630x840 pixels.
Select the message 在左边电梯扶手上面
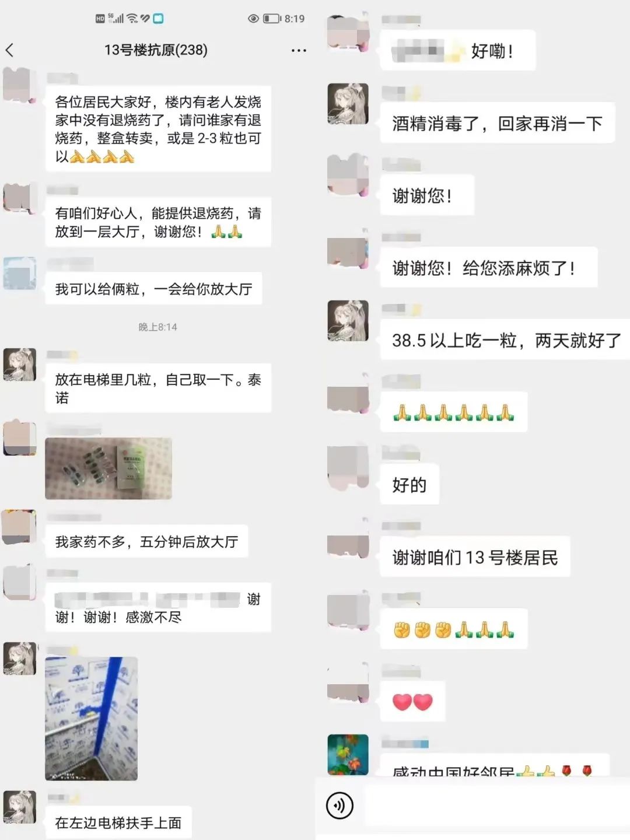[118, 822]
